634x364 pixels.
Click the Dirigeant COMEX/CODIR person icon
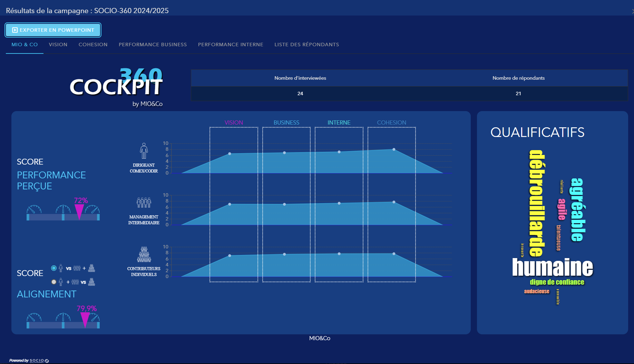(x=144, y=151)
